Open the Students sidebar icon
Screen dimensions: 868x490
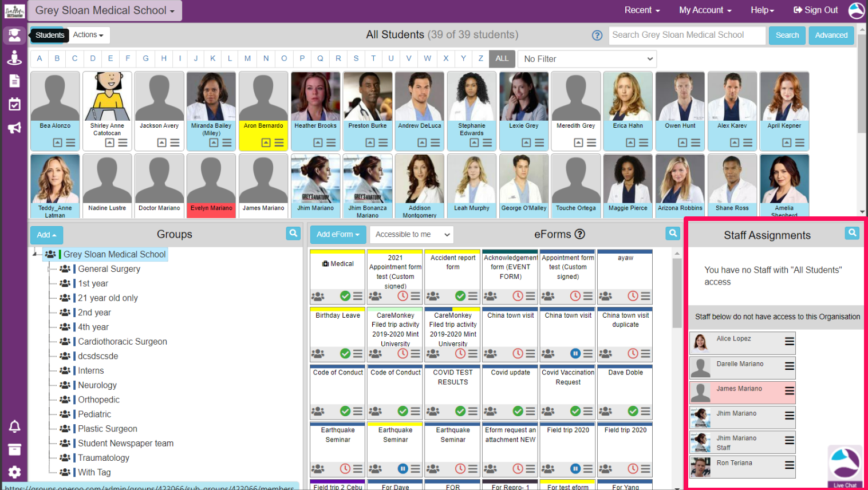coord(14,35)
